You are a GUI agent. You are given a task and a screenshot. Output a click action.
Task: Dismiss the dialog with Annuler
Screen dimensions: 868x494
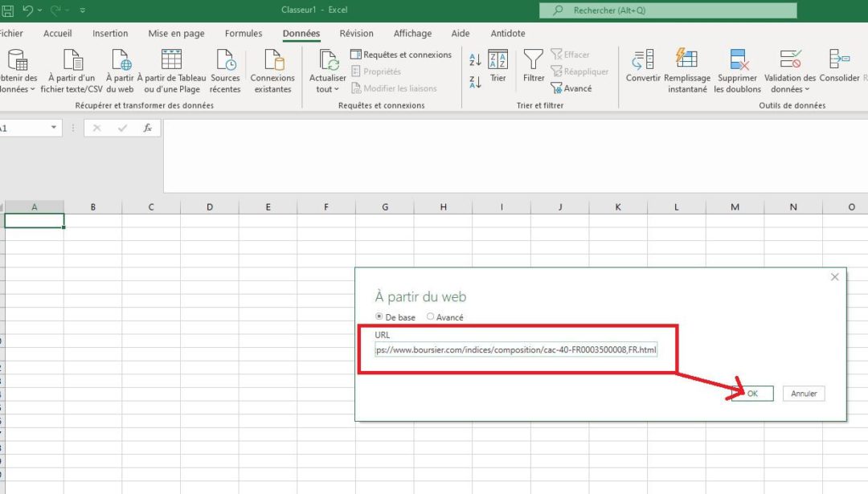[x=803, y=393]
